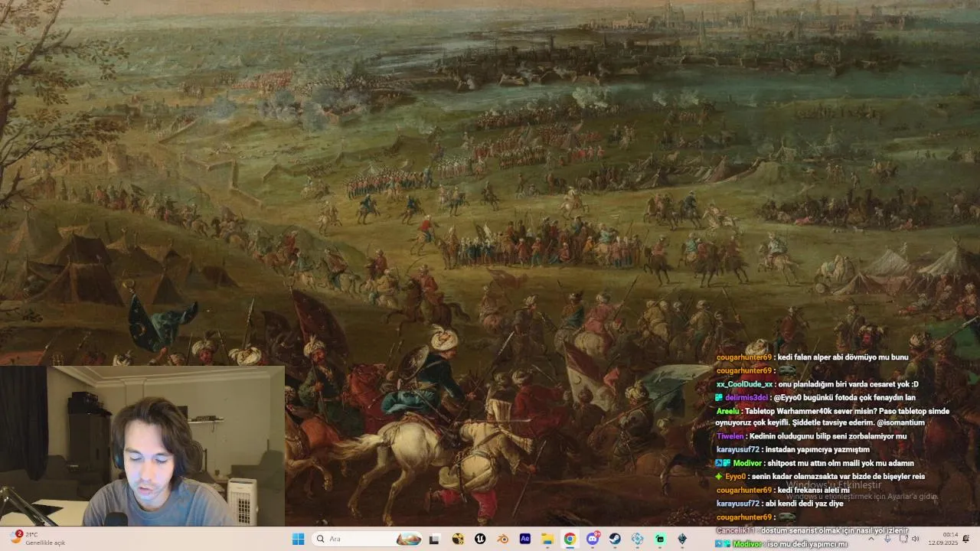Click chat username Areelu

coord(727,411)
